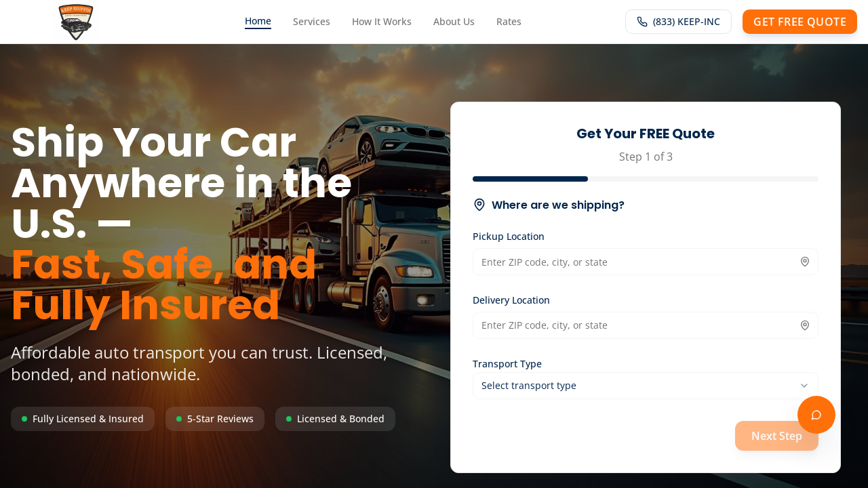Open the orange chat bubble widget
868x488 pixels.
coord(816,415)
